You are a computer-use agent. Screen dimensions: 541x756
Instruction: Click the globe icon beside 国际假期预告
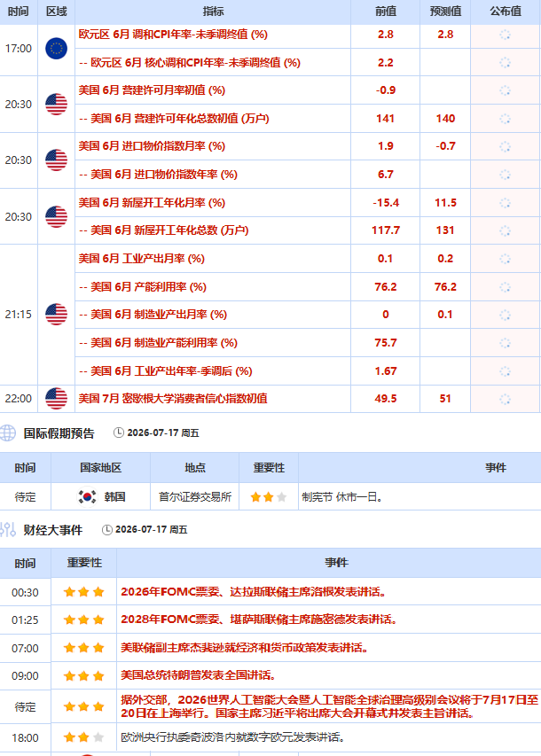tap(8, 433)
